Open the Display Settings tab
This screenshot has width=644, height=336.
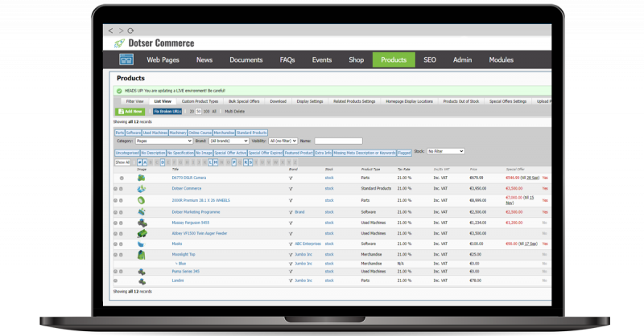(x=310, y=101)
